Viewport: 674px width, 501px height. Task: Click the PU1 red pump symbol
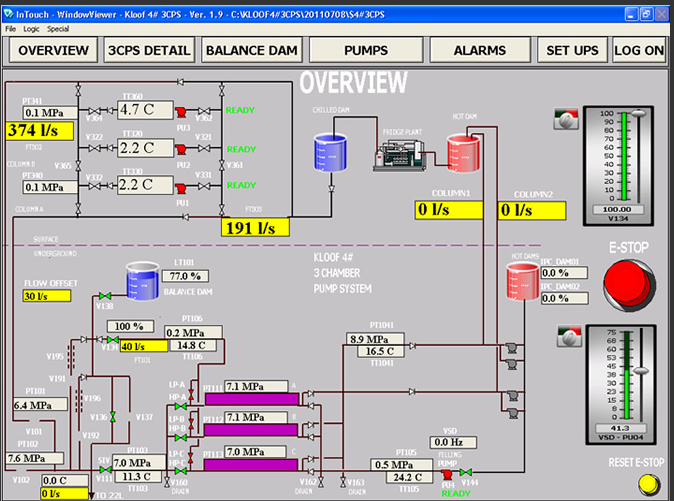181,188
